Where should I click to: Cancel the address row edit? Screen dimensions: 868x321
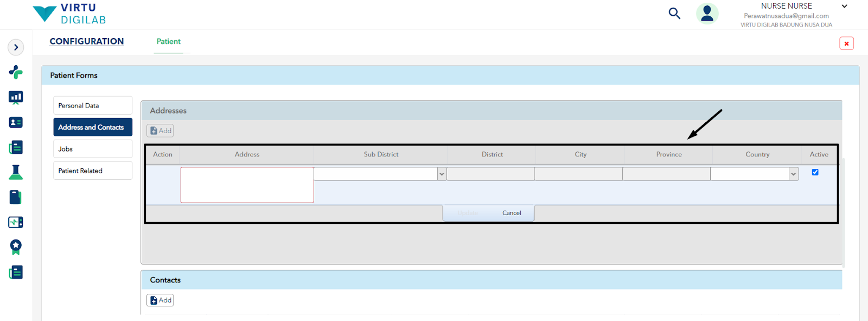point(512,213)
